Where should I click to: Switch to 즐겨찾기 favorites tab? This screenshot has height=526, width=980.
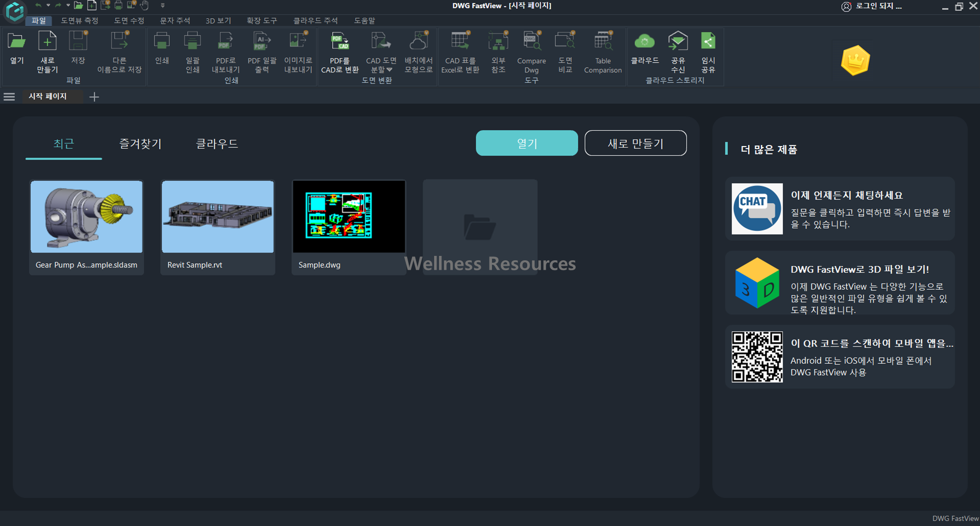click(x=140, y=144)
